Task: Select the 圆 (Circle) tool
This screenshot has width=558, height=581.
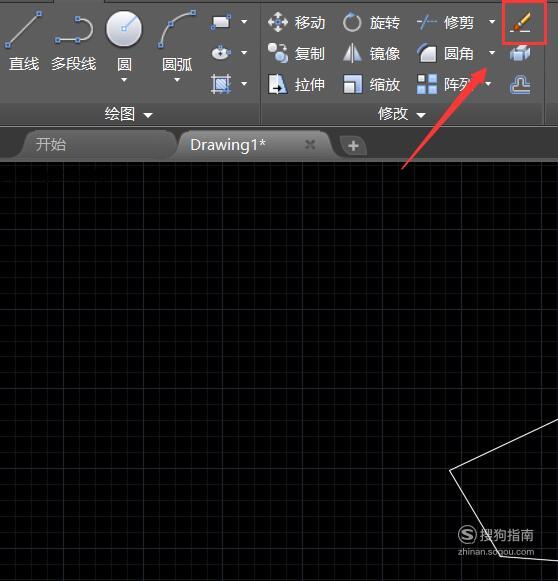Action: [124, 41]
